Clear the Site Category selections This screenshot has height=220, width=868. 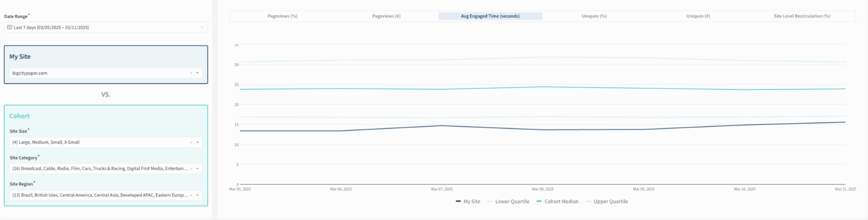click(x=191, y=169)
